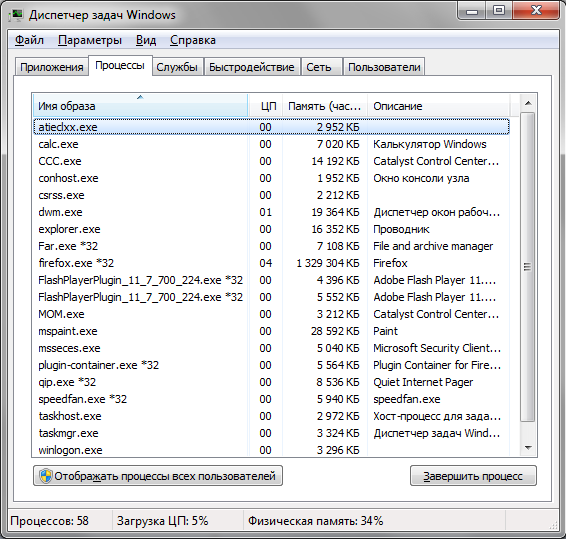The width and height of the screenshot is (566, 540).
Task: Sort by Имя образа column header
Action: point(140,106)
